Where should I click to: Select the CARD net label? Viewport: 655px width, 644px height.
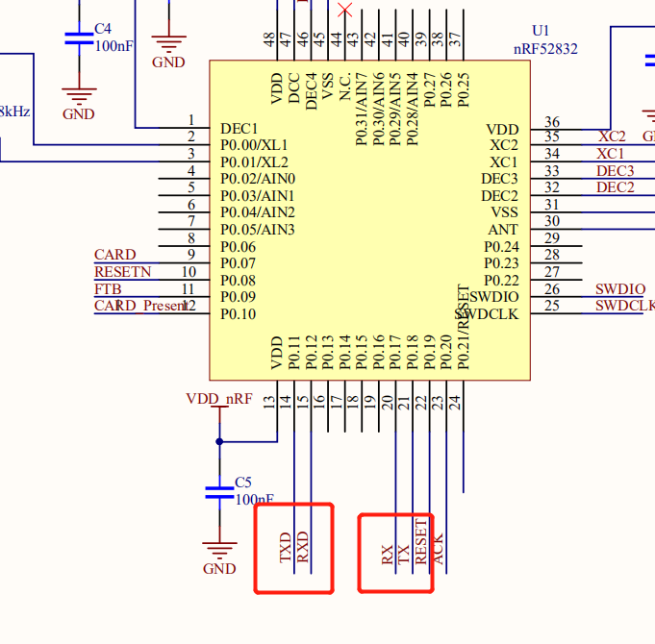[114, 254]
